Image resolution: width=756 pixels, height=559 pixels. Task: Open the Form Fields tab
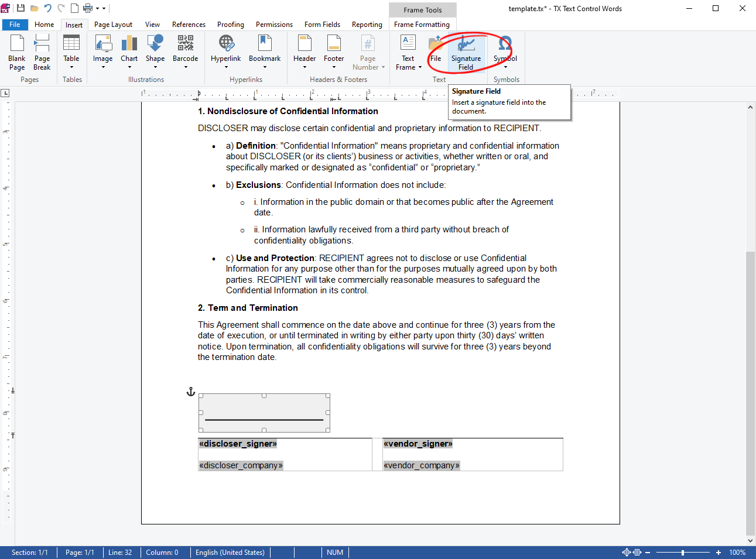coord(322,25)
